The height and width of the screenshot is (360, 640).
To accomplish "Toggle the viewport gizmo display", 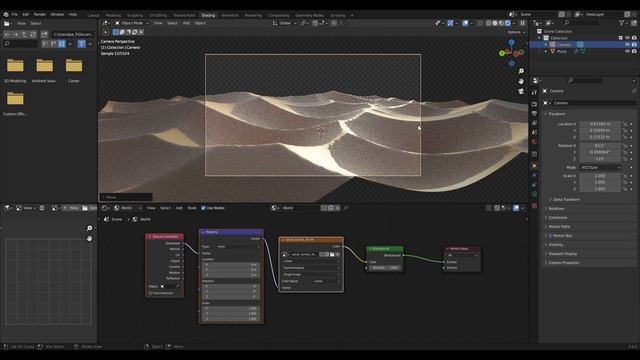I will point(450,23).
